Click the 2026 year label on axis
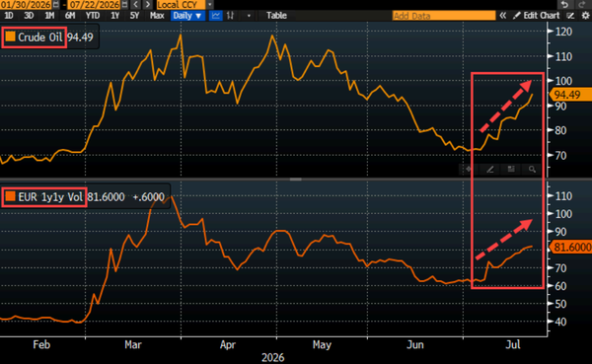The width and height of the screenshot is (592, 364). [273, 357]
